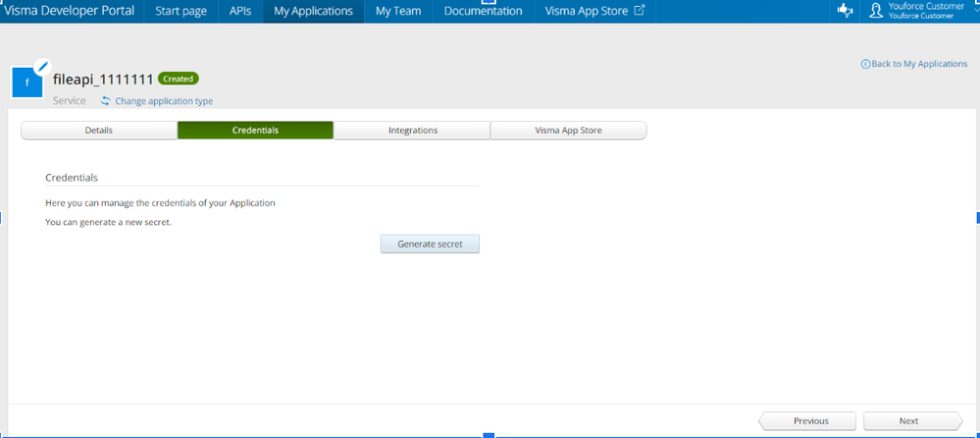Click the fileapi application 'f' logo tile
Image resolution: width=980 pixels, height=438 pixels.
point(26,82)
